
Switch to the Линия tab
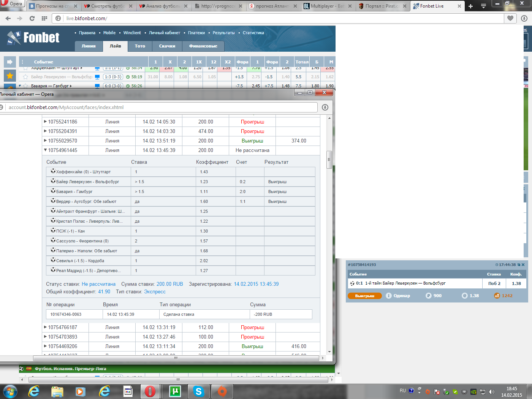tap(89, 46)
